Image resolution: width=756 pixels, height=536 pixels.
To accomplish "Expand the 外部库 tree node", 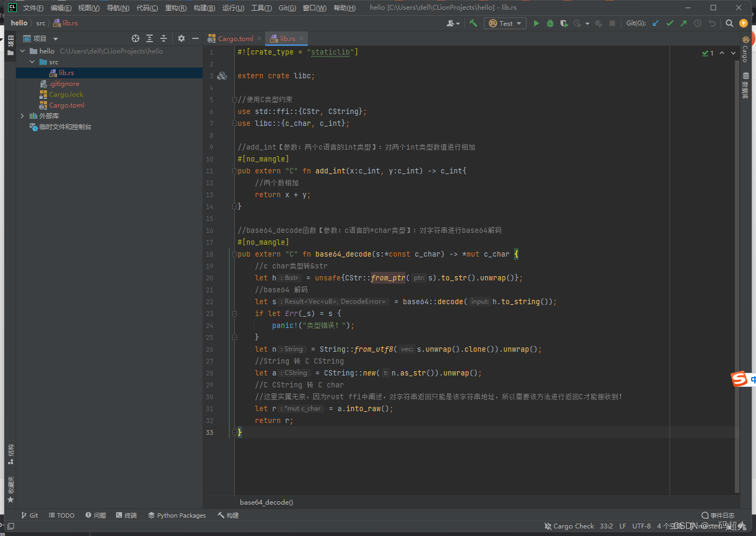I will [x=22, y=116].
